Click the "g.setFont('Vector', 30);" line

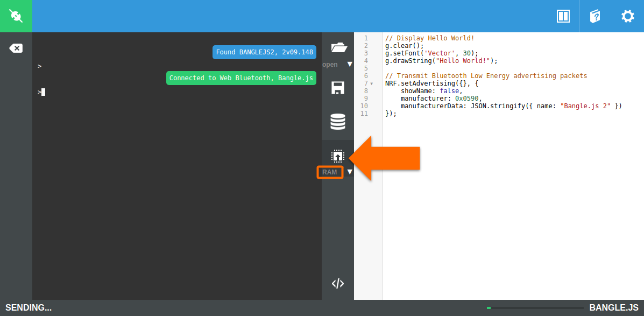click(431, 53)
